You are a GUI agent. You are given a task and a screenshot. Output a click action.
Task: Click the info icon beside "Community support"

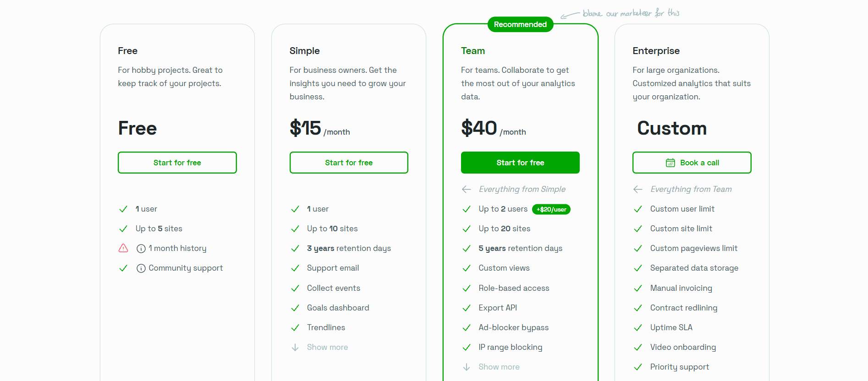140,268
